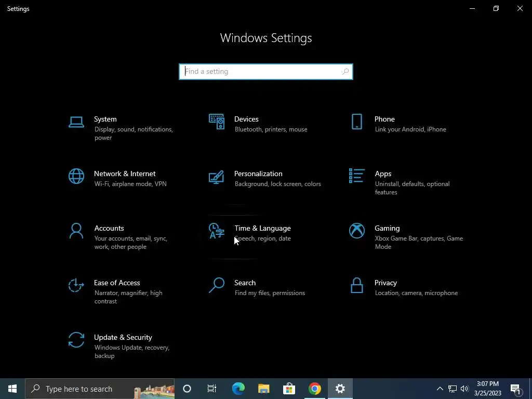
Task: Click the Find a setting search box
Action: (266, 72)
